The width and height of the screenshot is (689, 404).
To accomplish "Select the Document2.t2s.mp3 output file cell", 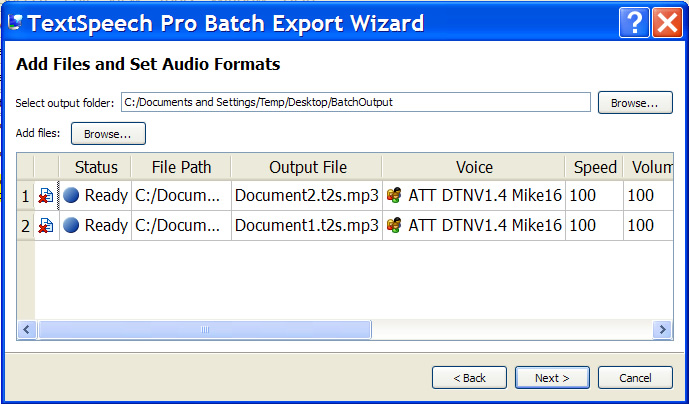I will pos(307,196).
